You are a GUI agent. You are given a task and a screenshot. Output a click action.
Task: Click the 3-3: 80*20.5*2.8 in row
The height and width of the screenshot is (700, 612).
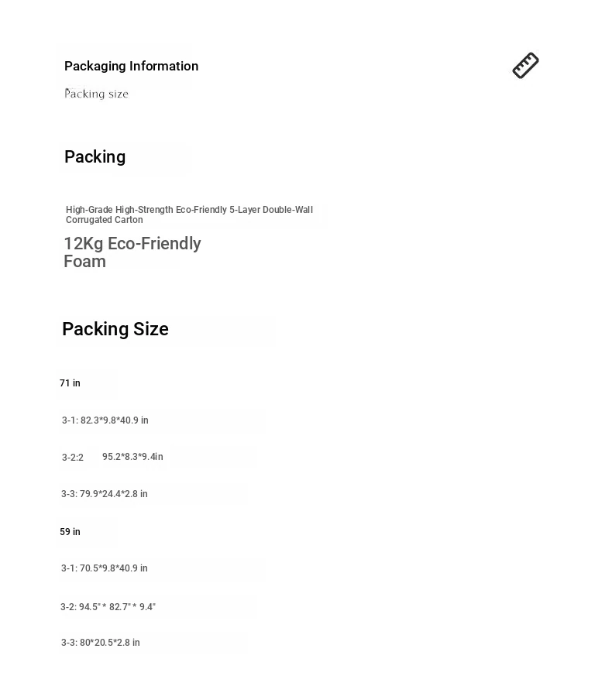point(101,643)
